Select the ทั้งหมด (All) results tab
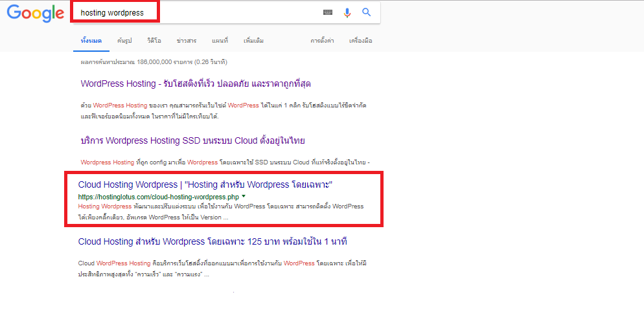Viewport: 644px width, 310px height. [91, 41]
